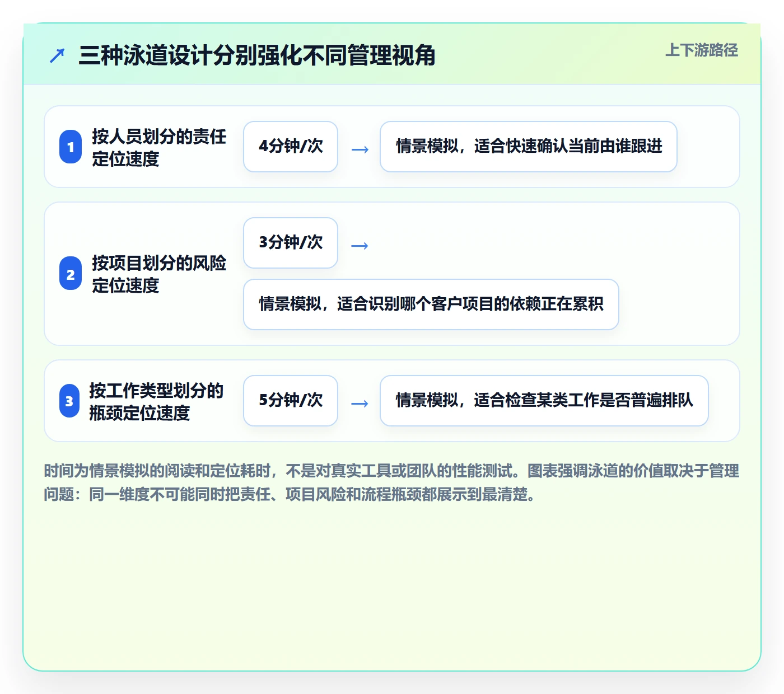Click the 5分钟/次 value box

coord(291,401)
